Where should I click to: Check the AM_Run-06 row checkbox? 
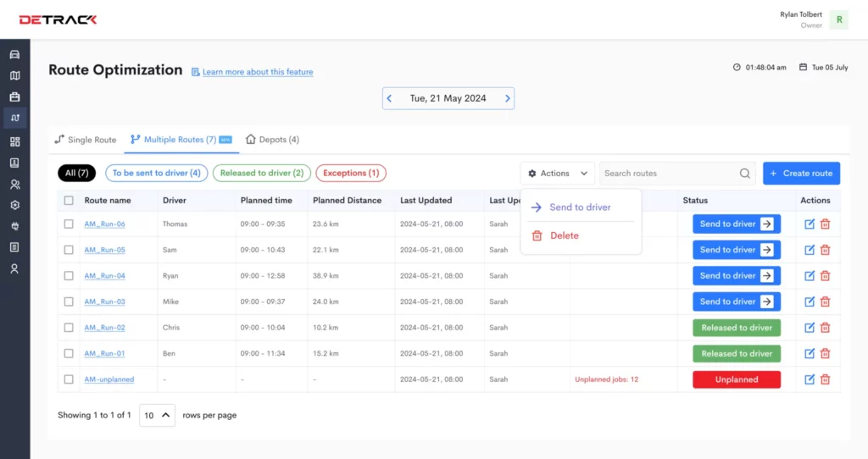click(x=69, y=224)
